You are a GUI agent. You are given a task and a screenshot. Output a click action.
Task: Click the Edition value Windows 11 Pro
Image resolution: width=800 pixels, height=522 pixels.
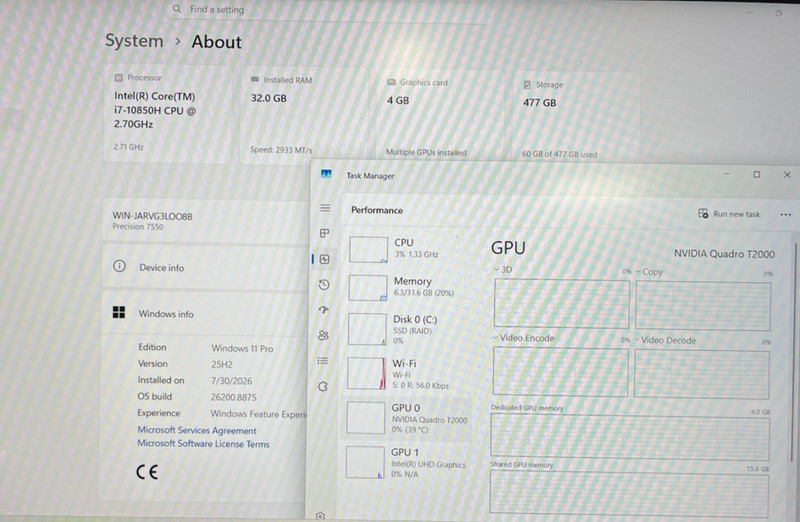click(242, 349)
